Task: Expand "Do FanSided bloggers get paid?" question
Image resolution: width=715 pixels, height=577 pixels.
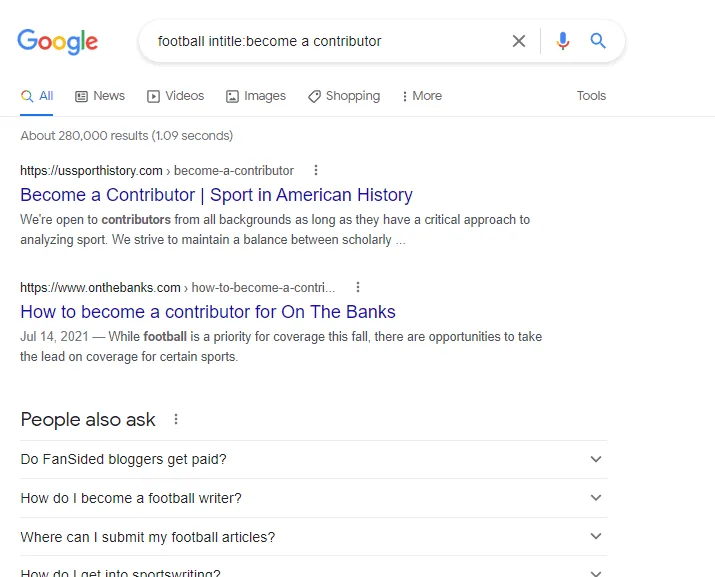Action: pyautogui.click(x=596, y=460)
